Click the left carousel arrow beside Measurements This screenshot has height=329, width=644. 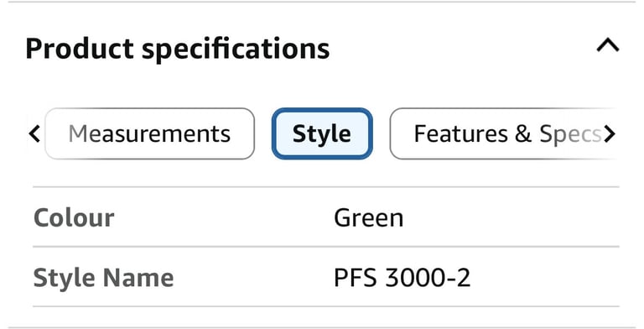34,134
